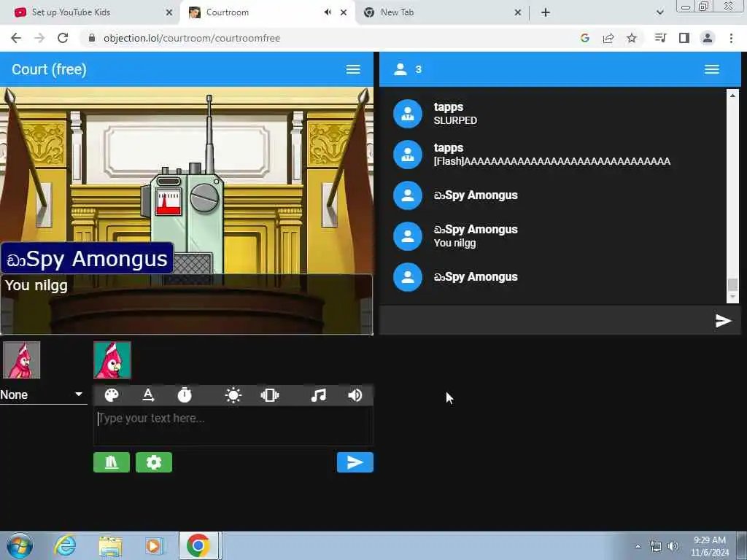
Task: Open the Chrome three-dot menu
Action: [731, 38]
